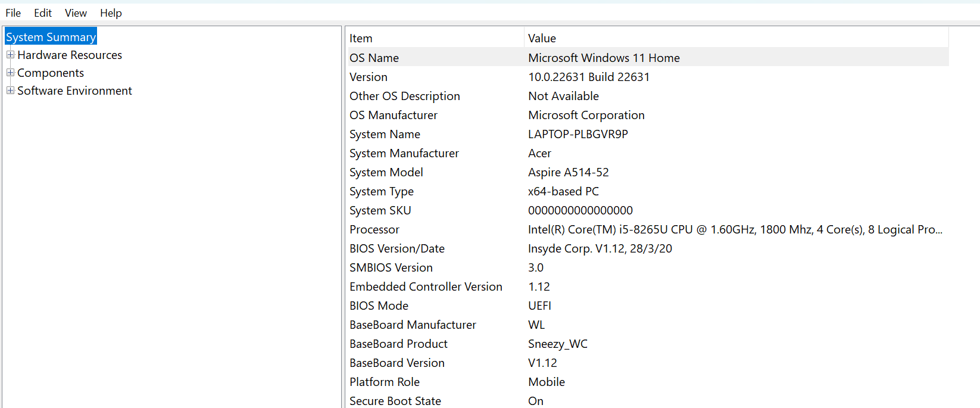This screenshot has height=408, width=980.
Task: Open the View menu
Action: pos(76,13)
